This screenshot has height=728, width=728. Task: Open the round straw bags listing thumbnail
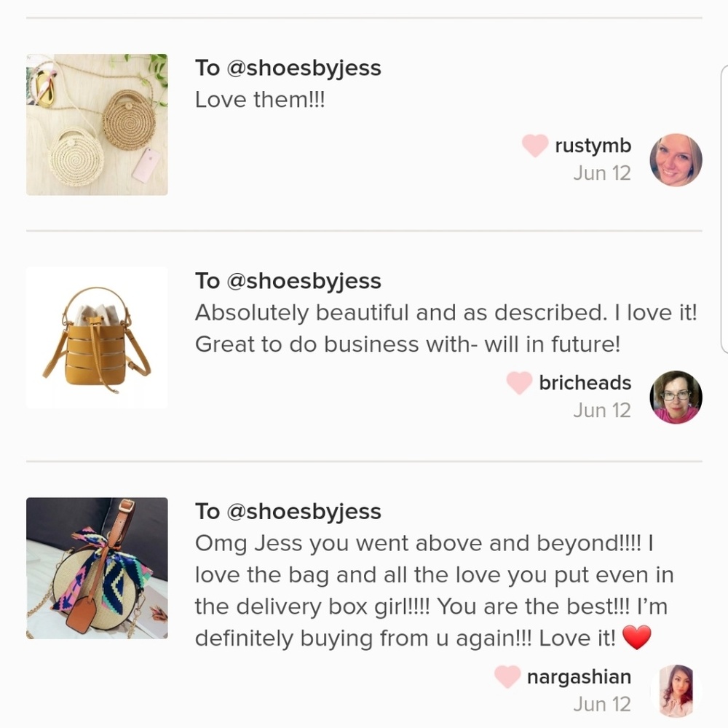[x=97, y=124]
